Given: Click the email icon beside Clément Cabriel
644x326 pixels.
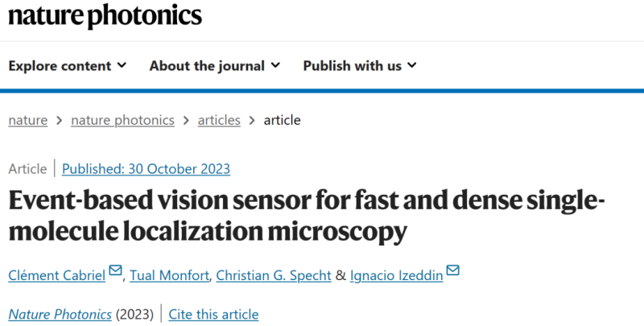Looking at the screenshot, I should tap(116, 272).
